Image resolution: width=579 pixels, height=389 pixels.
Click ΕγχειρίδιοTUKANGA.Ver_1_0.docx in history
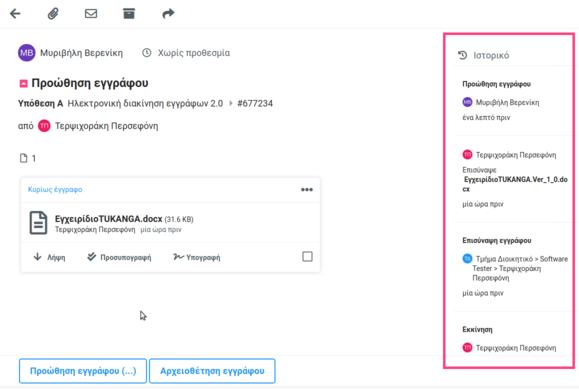[515, 184]
